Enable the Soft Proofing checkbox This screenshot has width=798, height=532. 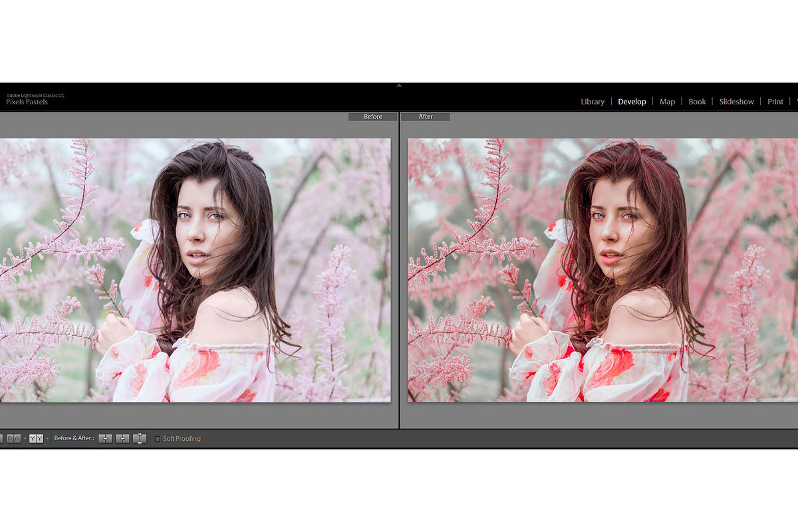tap(158, 439)
